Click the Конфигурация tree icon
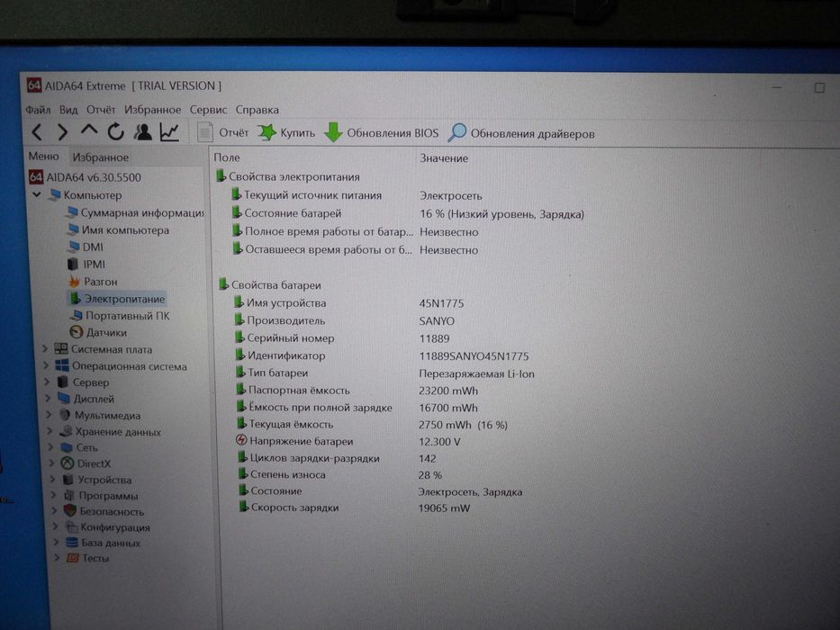This screenshot has height=630, width=840. (x=71, y=527)
